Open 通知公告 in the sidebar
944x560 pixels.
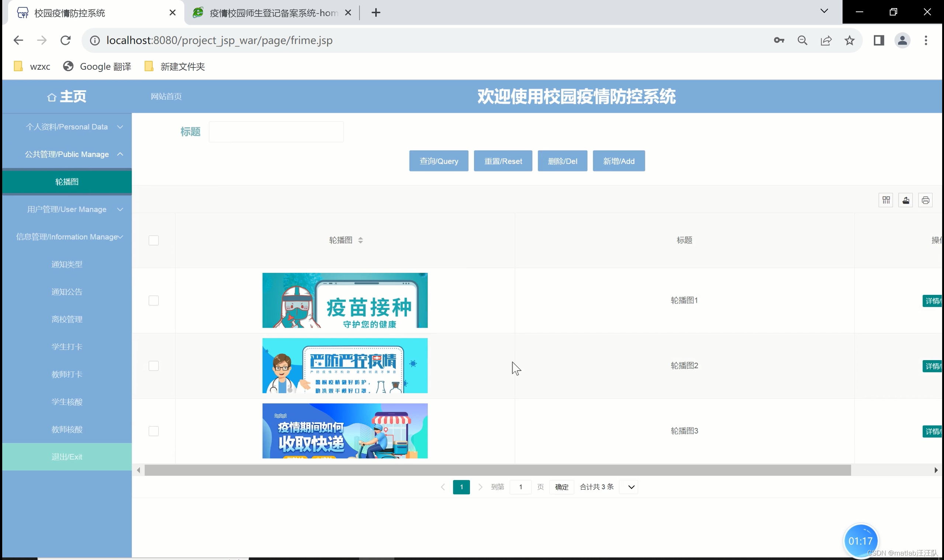tap(67, 292)
